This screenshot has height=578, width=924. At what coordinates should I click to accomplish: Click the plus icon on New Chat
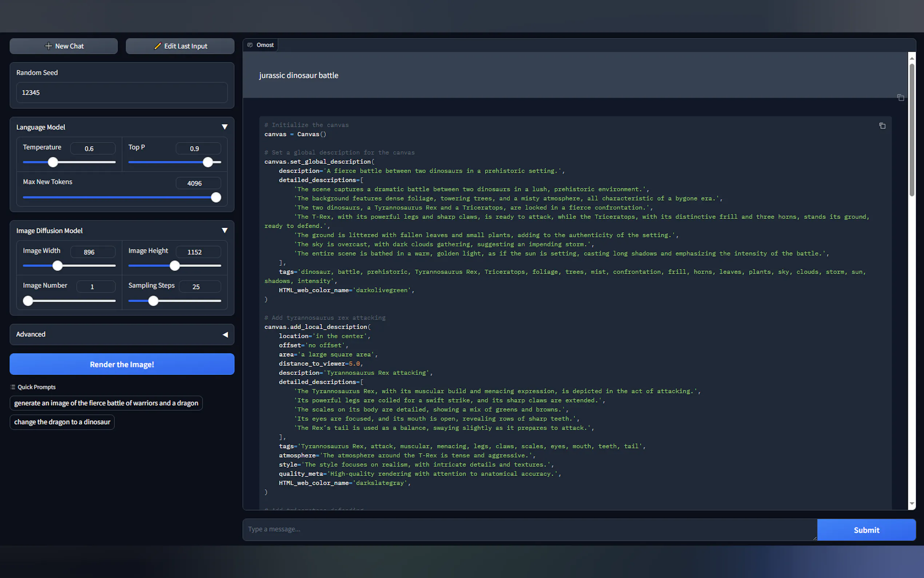pyautogui.click(x=48, y=46)
